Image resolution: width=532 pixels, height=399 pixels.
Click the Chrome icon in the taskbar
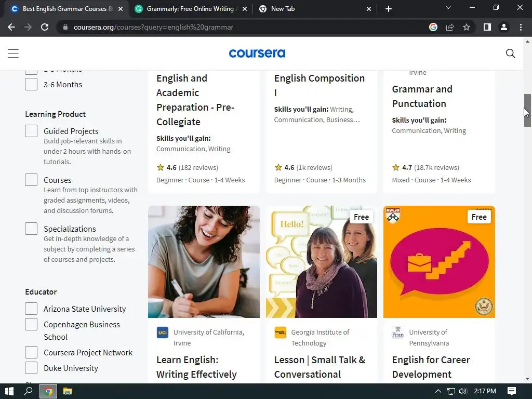(x=48, y=392)
